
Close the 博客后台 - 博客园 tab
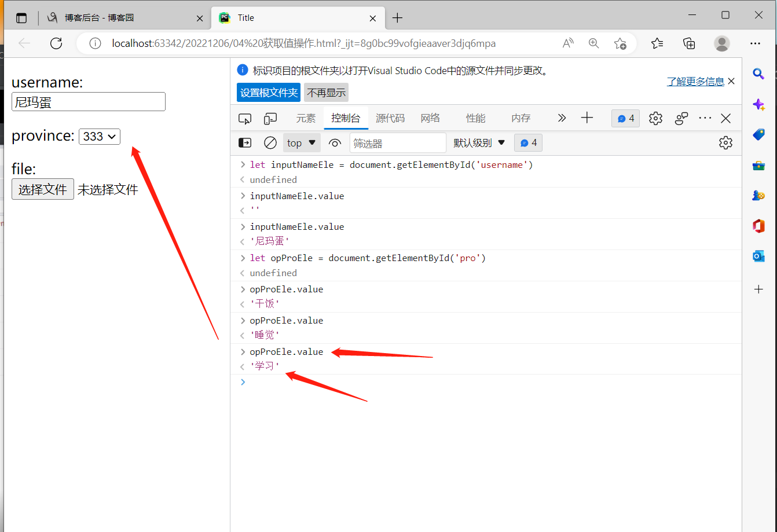(x=200, y=18)
